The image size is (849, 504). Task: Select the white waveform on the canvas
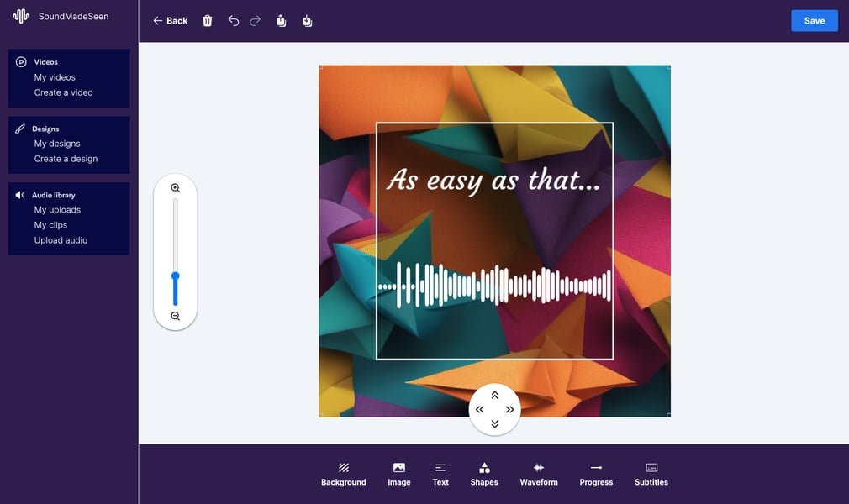(x=494, y=285)
